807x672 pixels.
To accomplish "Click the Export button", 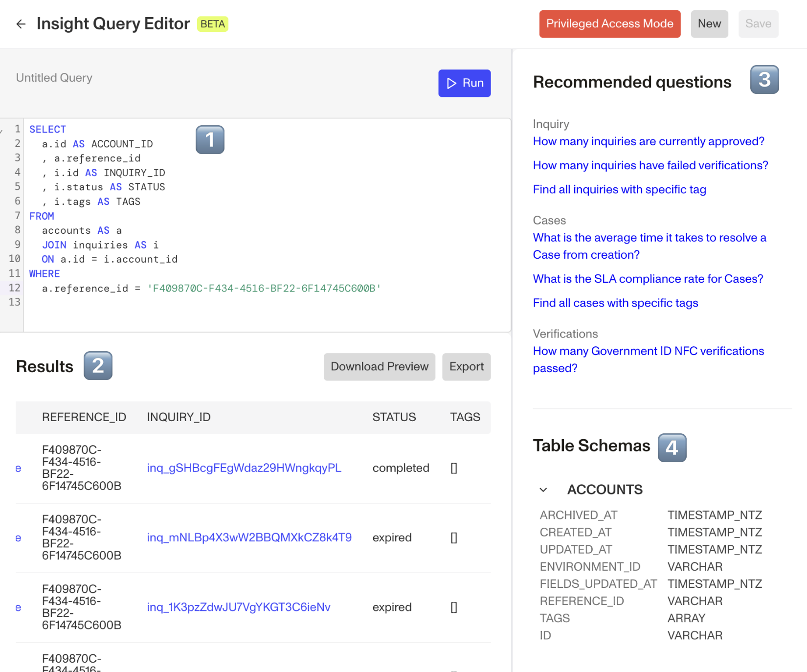I will tap(466, 367).
